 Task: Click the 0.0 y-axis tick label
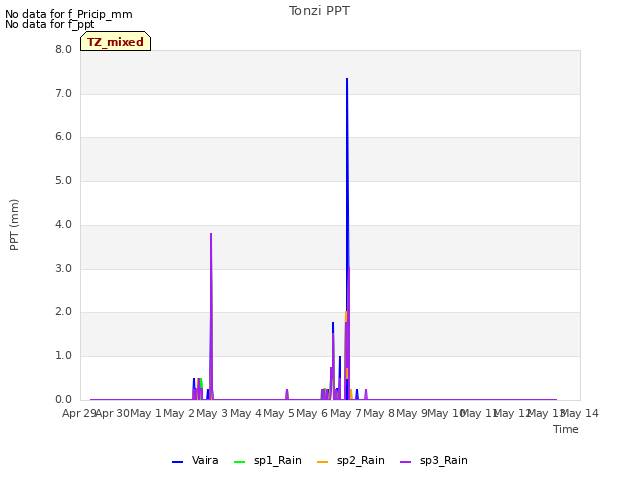tap(63, 400)
